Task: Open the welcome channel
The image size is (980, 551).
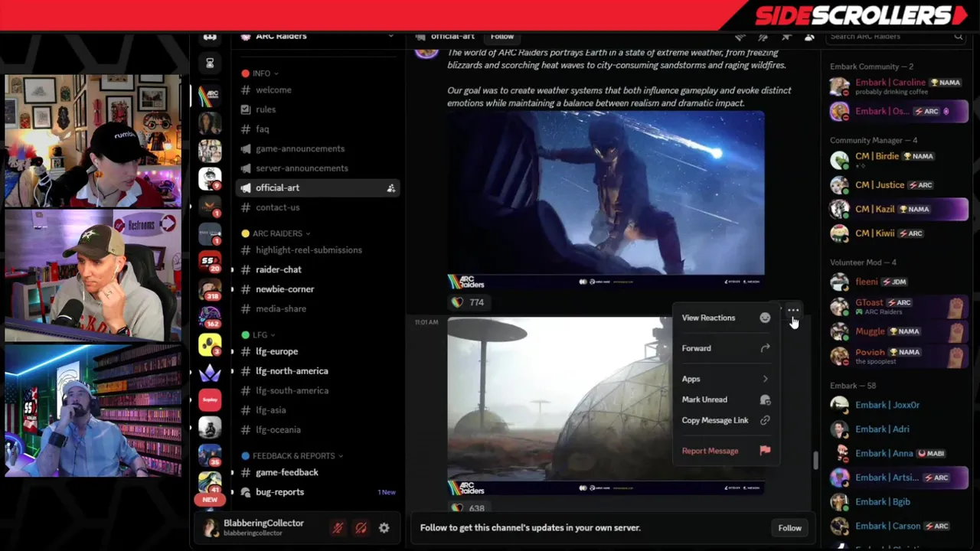Action: point(318,90)
